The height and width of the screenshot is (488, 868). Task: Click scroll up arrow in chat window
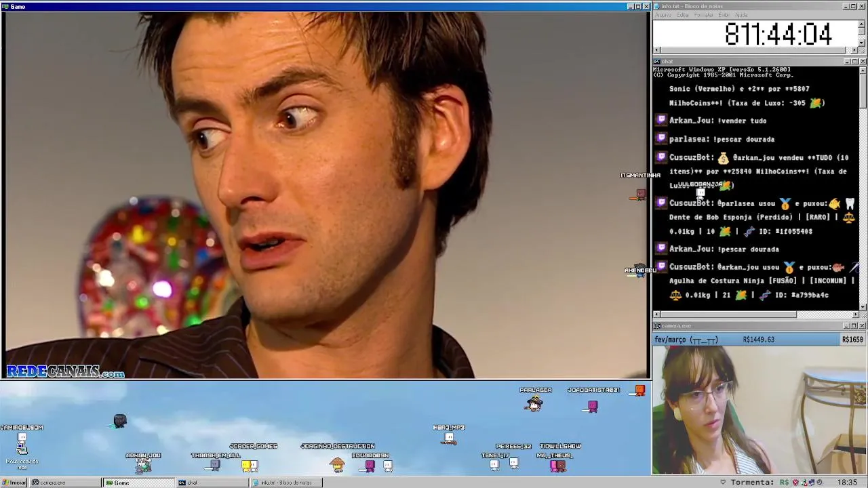pyautogui.click(x=863, y=70)
